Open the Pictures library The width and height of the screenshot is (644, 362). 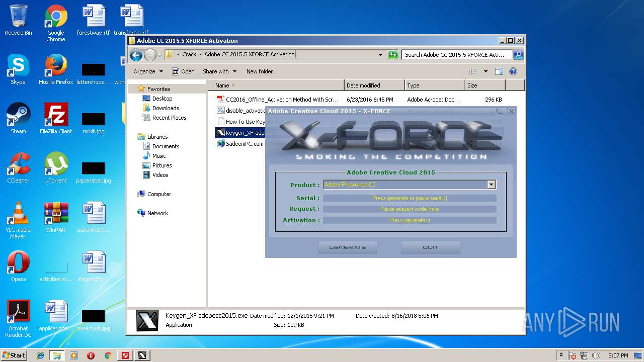pyautogui.click(x=162, y=165)
